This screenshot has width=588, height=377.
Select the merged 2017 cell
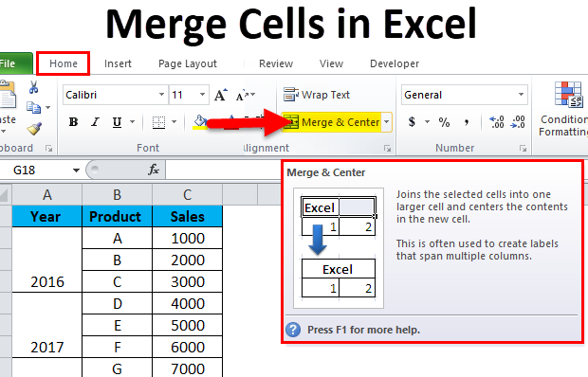tap(46, 325)
